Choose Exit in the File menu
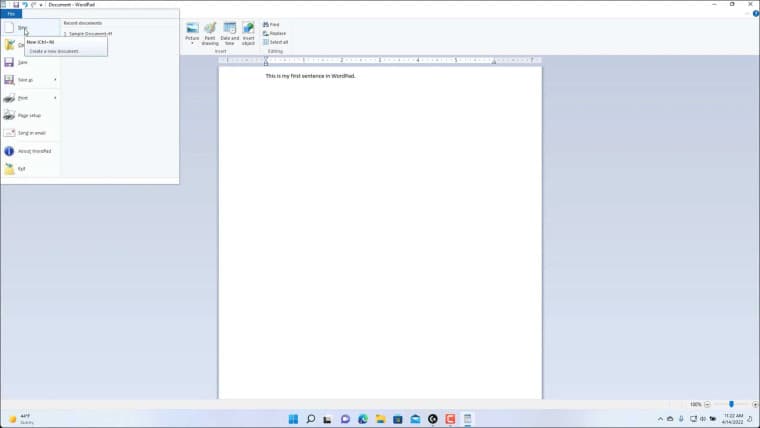The image size is (760, 428). coord(30,169)
